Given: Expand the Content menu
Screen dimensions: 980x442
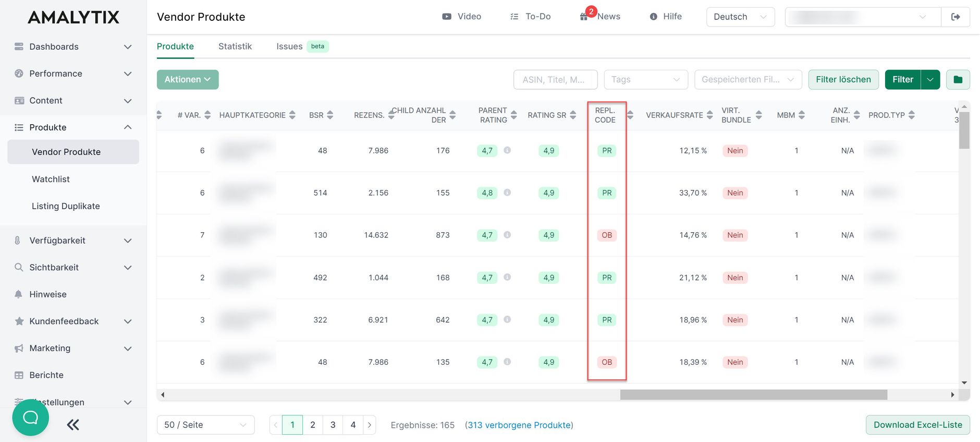Looking at the screenshot, I should click(128, 101).
